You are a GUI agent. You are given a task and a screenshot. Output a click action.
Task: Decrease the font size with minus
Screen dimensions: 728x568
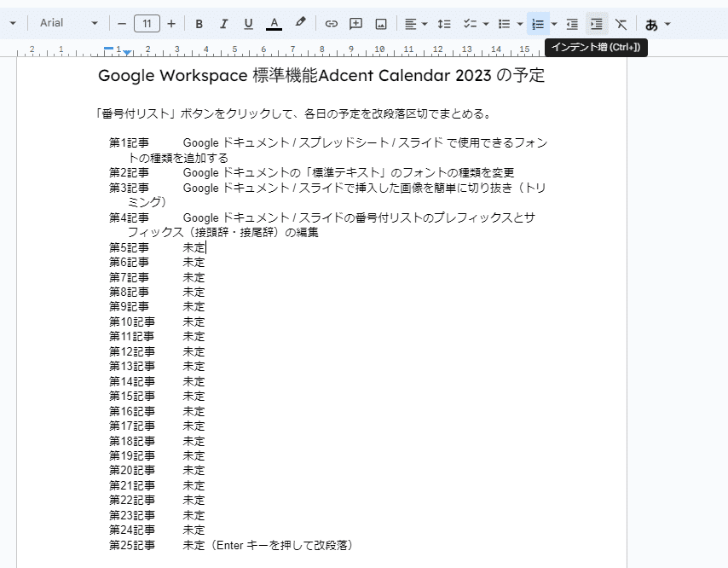click(122, 24)
